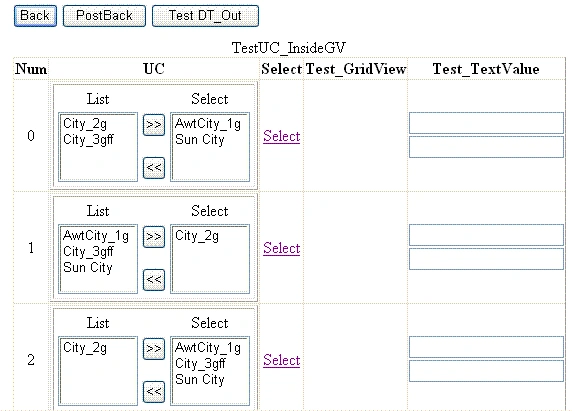Click the Test DT_Out button
This screenshot has height=411, width=572.
point(205,16)
